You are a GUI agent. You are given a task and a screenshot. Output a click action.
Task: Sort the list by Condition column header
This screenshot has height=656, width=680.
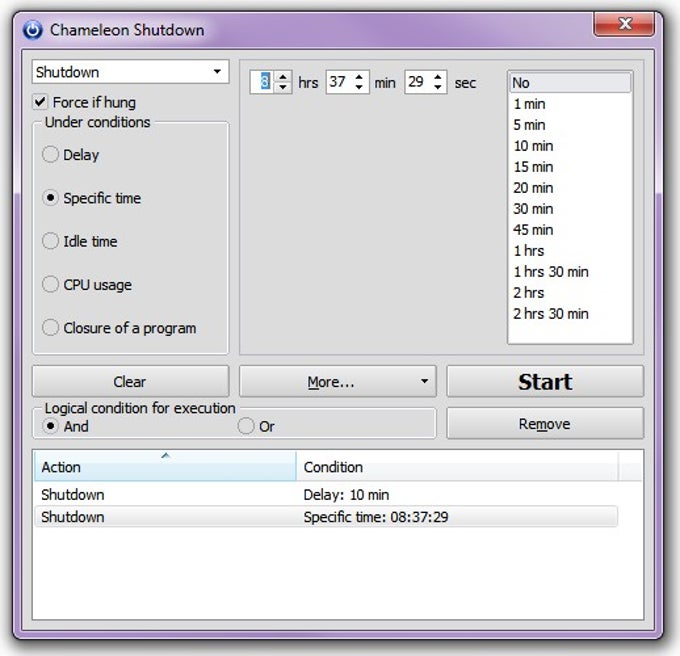coord(457,467)
